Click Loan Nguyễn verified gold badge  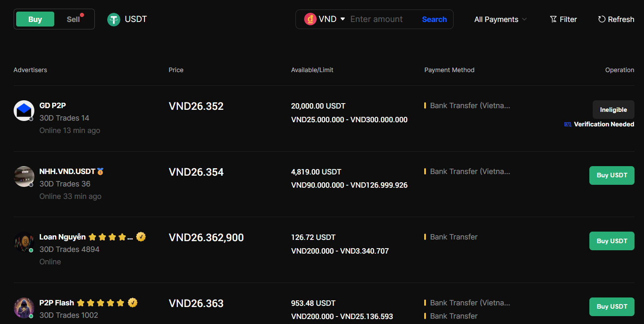coord(141,237)
